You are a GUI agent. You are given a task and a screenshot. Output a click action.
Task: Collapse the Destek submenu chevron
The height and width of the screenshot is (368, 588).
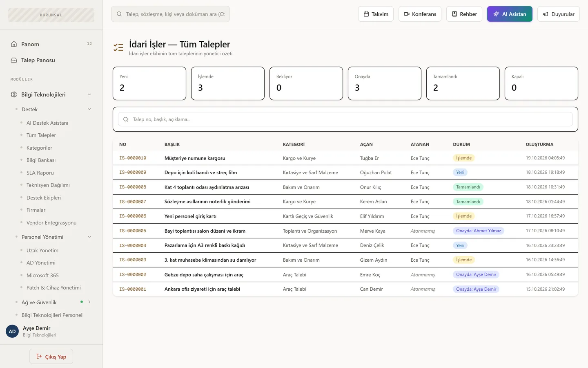coord(89,109)
